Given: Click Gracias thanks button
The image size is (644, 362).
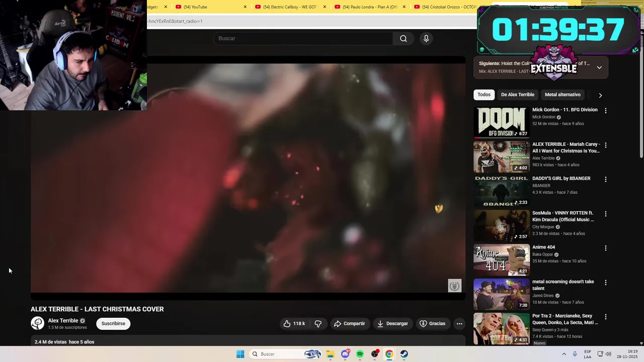Looking at the screenshot, I should point(433,324).
